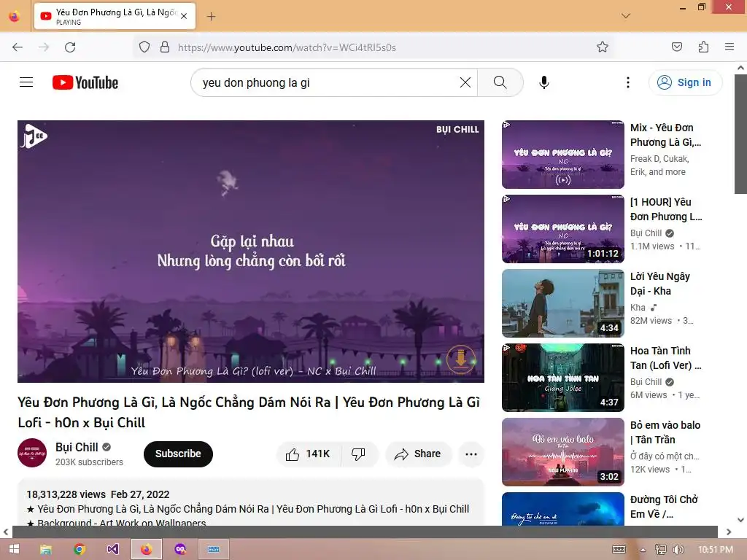
Task: Start voice search with the microphone
Action: point(543,82)
